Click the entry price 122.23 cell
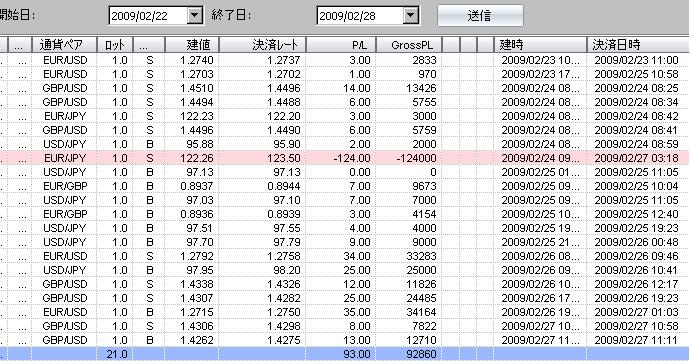This screenshot has height=364, width=691. [x=197, y=116]
